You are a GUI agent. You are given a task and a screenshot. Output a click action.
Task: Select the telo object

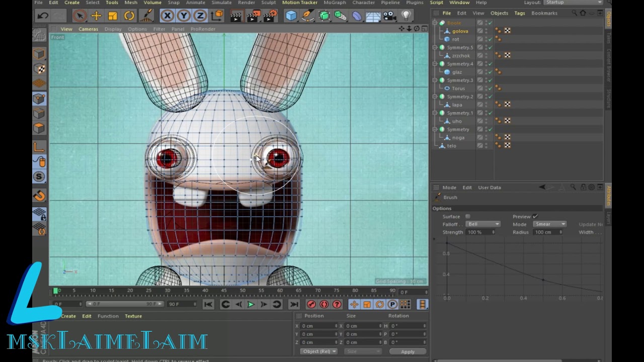(x=452, y=146)
